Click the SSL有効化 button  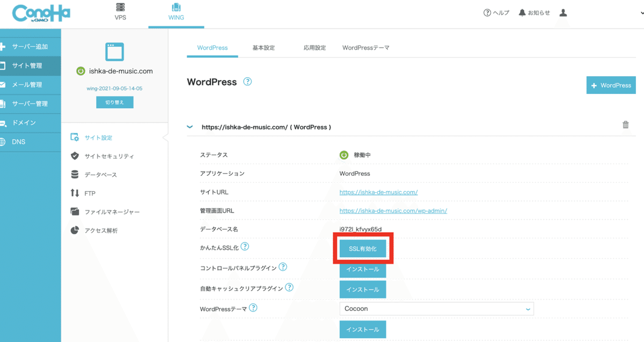(363, 249)
